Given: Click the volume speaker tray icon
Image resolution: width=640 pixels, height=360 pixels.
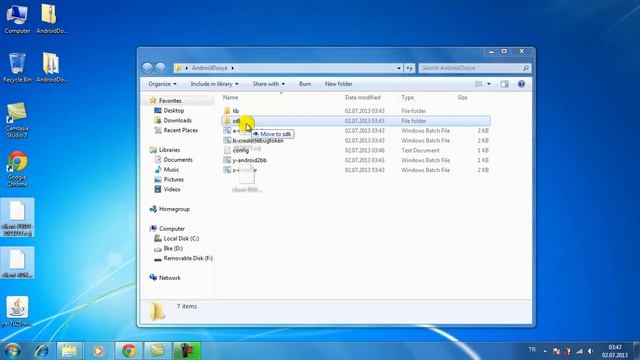Looking at the screenshot, I should click(x=590, y=351).
